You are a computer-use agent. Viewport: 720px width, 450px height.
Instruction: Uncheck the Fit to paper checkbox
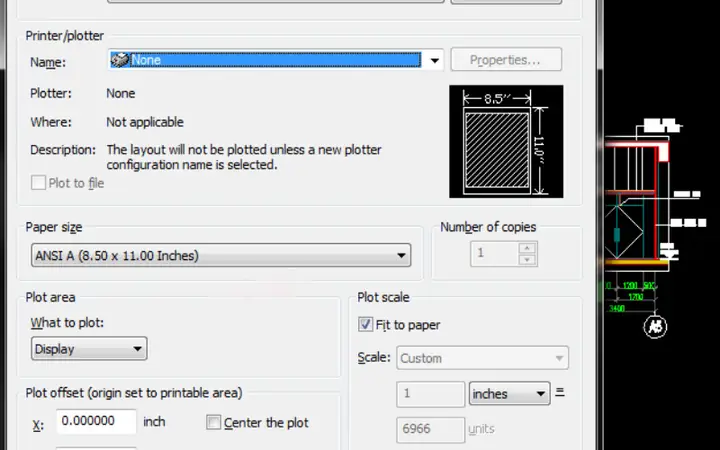click(366, 325)
